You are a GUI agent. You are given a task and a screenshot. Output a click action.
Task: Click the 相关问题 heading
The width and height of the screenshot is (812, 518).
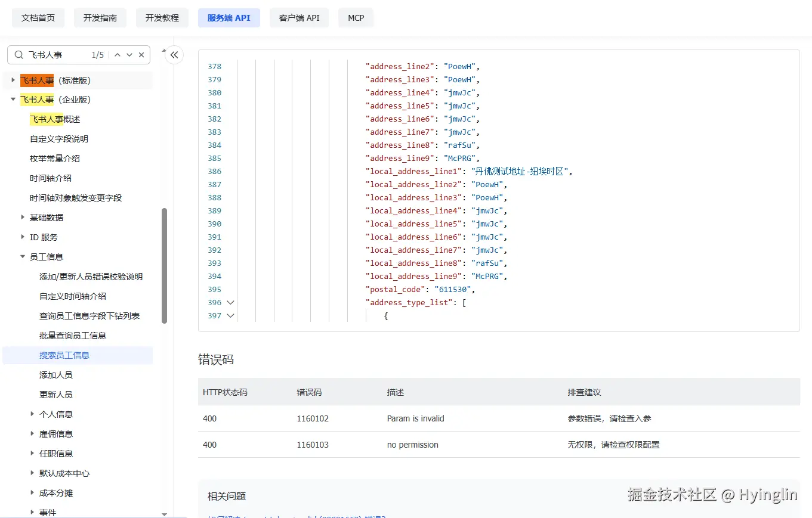click(x=227, y=496)
